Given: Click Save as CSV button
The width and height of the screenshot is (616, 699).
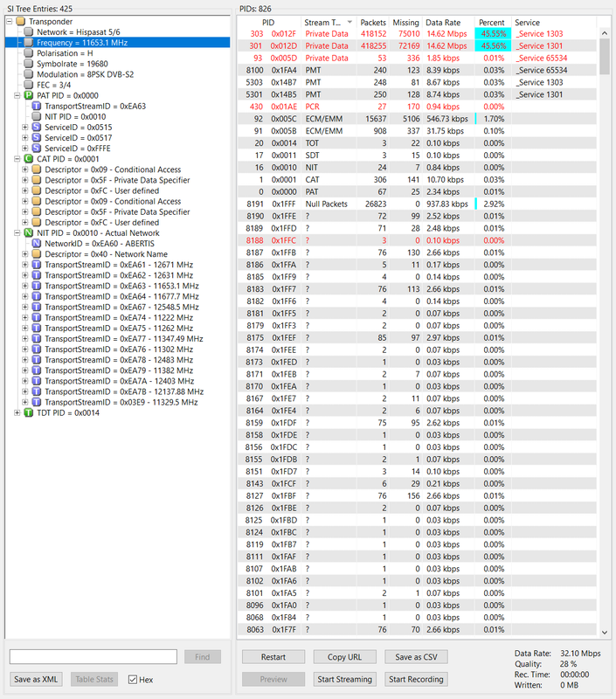Looking at the screenshot, I should [416, 657].
